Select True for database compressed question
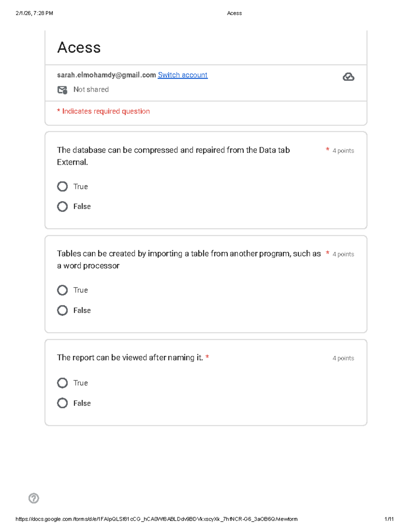Viewport: 411px width, 532px height. (62, 186)
